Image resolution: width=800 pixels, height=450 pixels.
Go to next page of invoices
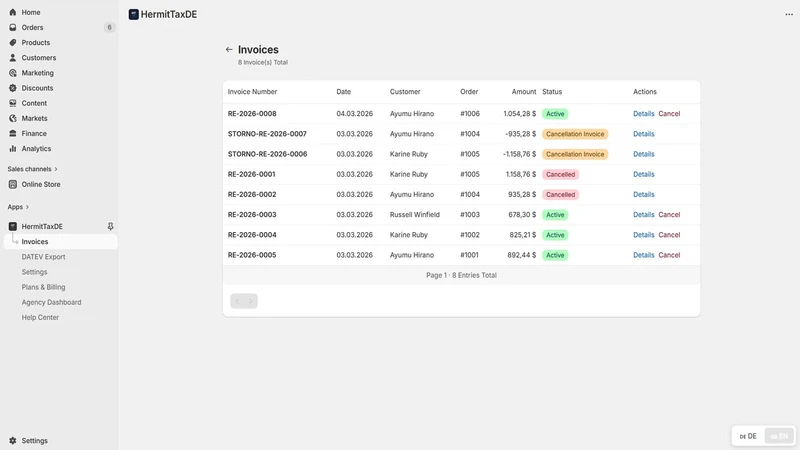pyautogui.click(x=251, y=301)
